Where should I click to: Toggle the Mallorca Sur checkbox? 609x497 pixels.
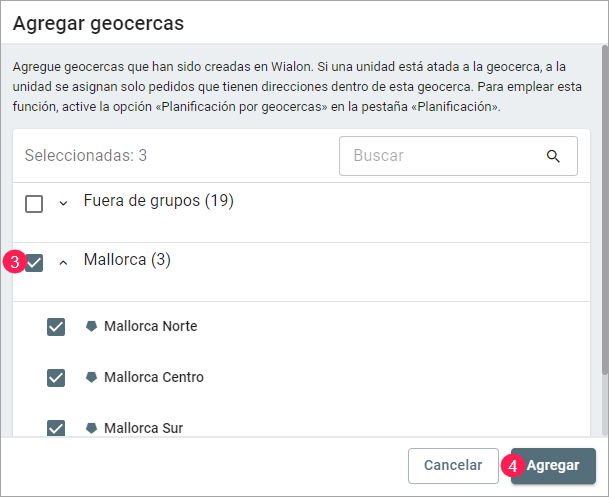tap(56, 428)
